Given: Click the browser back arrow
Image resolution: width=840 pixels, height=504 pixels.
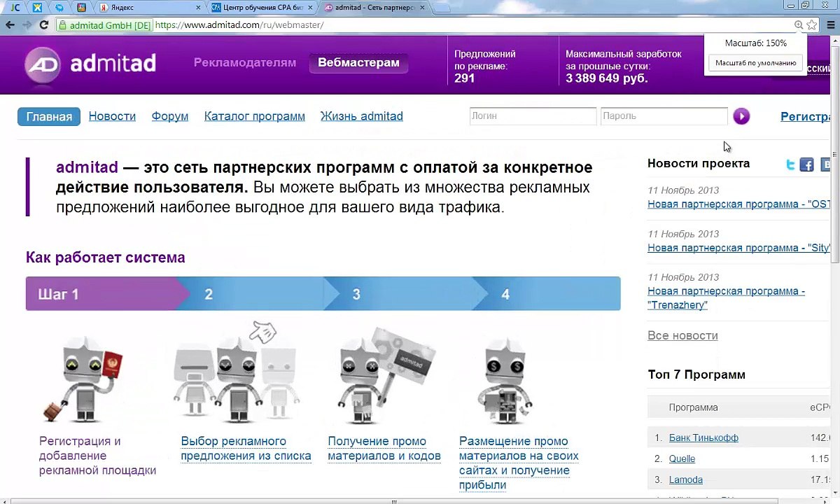Looking at the screenshot, I should [10, 24].
